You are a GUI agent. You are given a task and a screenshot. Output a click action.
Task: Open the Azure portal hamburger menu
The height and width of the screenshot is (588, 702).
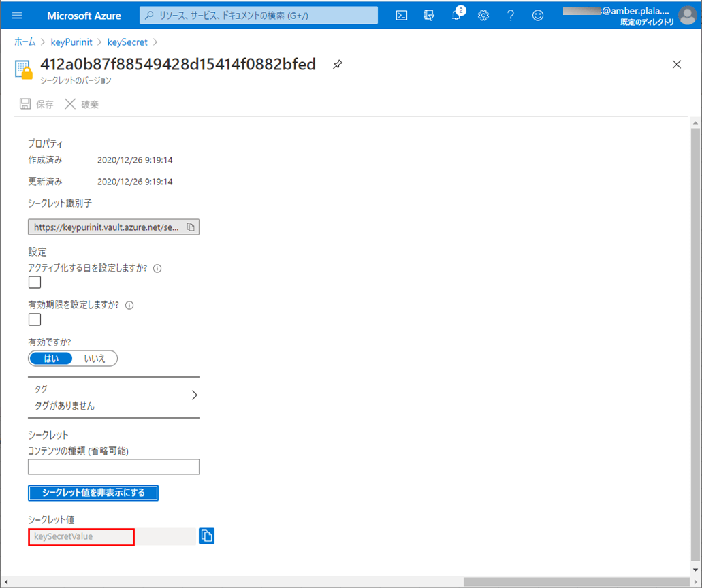click(17, 16)
